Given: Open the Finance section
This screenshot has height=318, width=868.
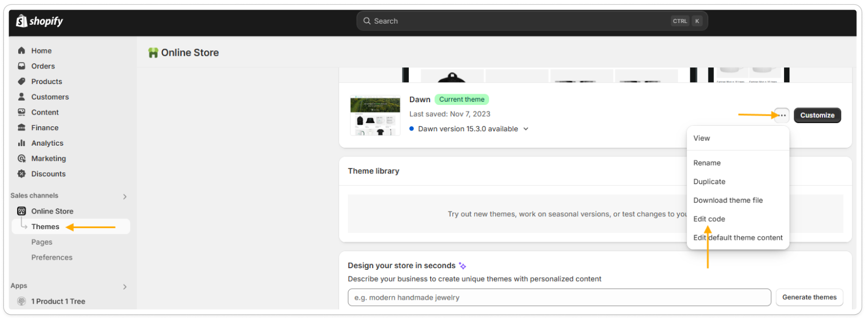Looking at the screenshot, I should pos(45,127).
